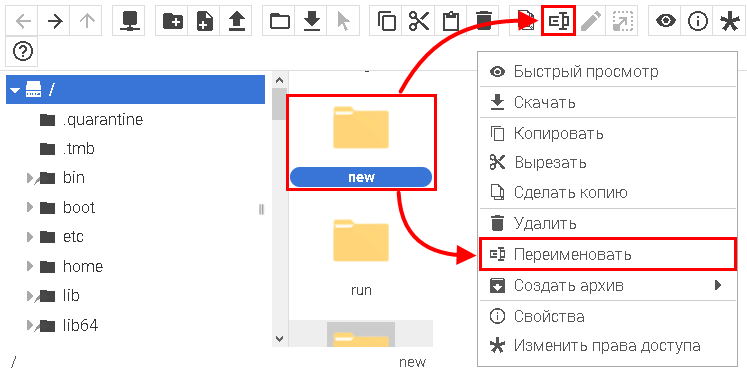Screen dimensions: 747x372
Task: Click the Open folder toolbar icon
Action: [279, 21]
